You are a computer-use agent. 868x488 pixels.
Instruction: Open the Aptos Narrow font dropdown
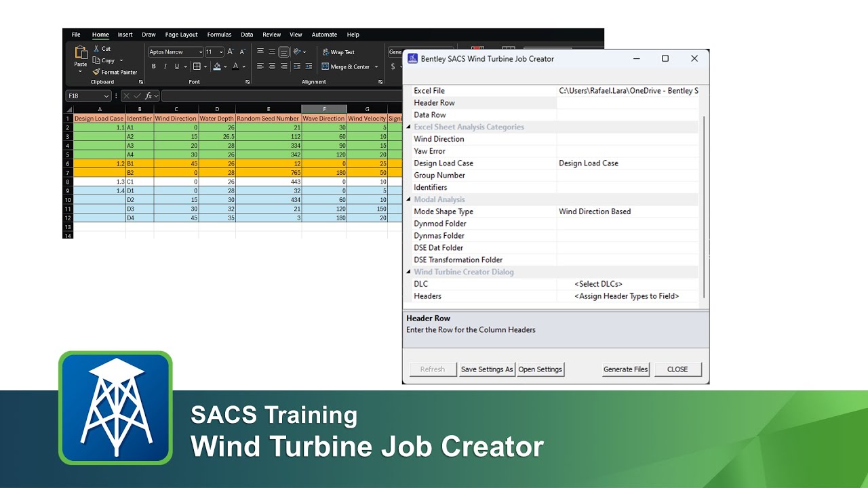click(200, 52)
